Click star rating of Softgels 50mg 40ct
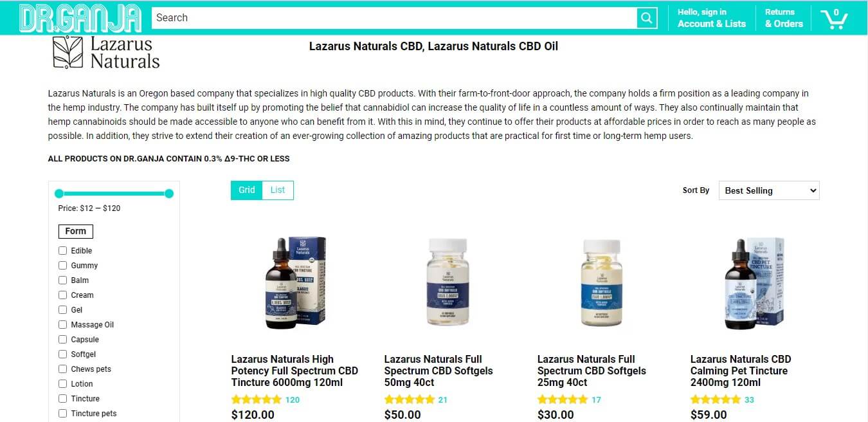 pos(409,399)
